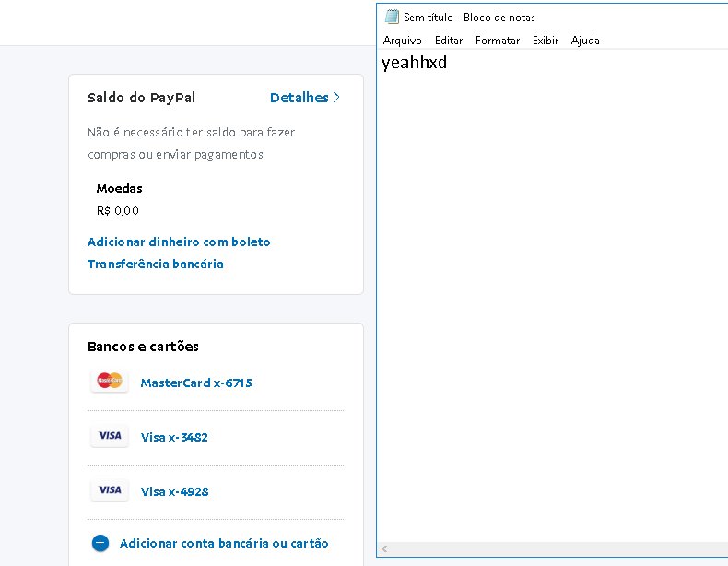The height and width of the screenshot is (566, 728).
Task: Place cursor in Notepad text after yeahhxd
Action: click(449, 62)
